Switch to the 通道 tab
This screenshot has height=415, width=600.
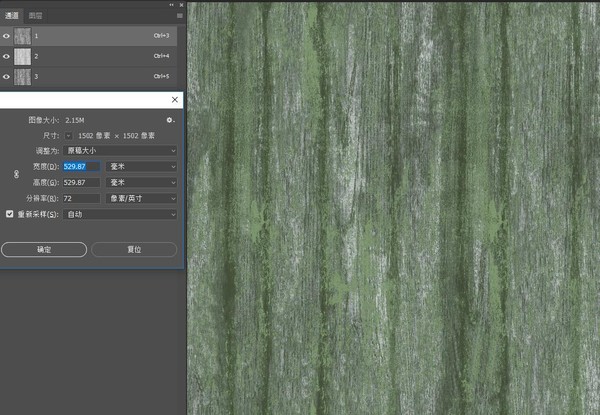tap(11, 16)
